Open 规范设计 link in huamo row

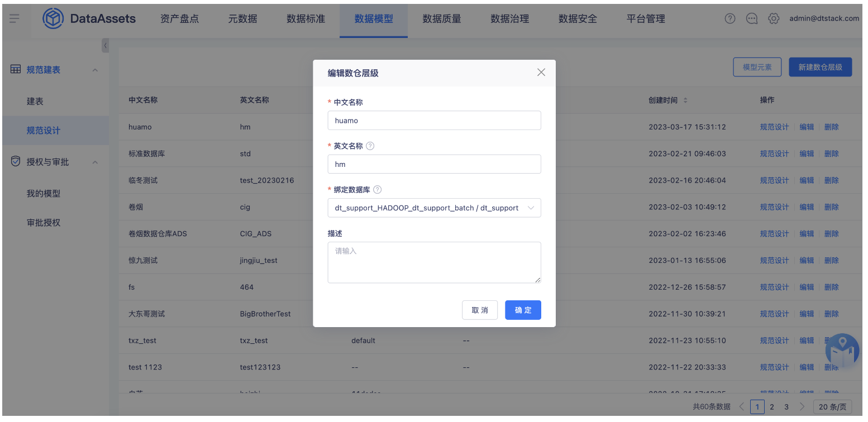774,127
